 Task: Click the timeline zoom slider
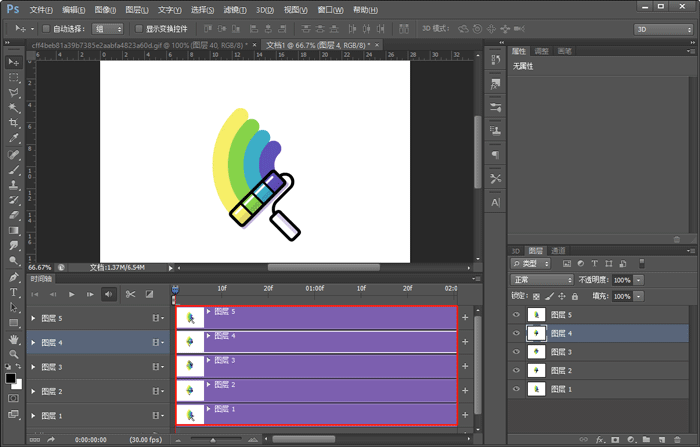pos(213,440)
